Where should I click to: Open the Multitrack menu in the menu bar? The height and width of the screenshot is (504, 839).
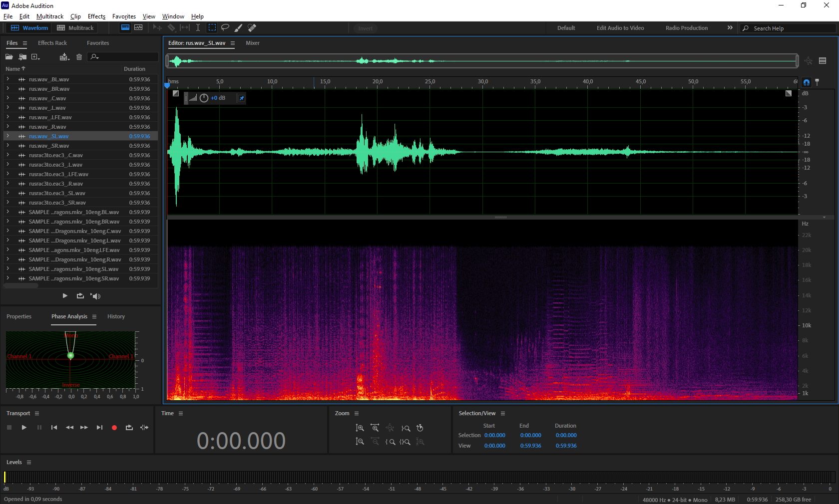(50, 16)
